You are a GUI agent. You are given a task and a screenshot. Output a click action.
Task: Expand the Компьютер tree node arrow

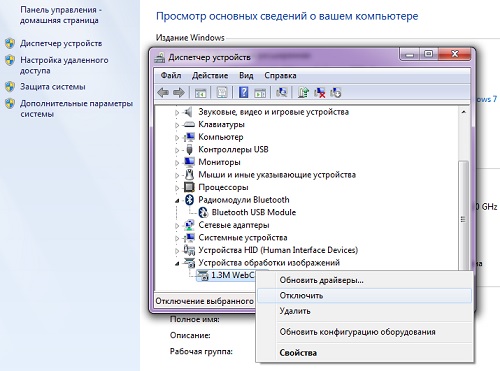click(x=177, y=138)
